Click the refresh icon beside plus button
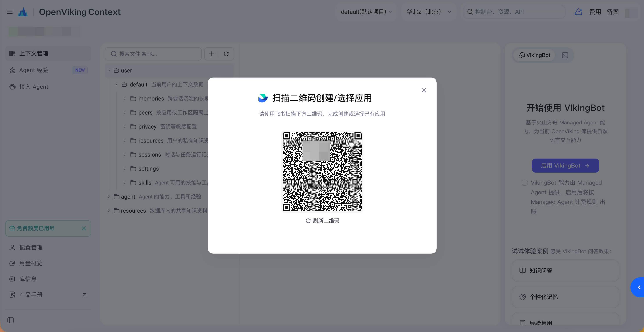This screenshot has width=644, height=332. 226,54
